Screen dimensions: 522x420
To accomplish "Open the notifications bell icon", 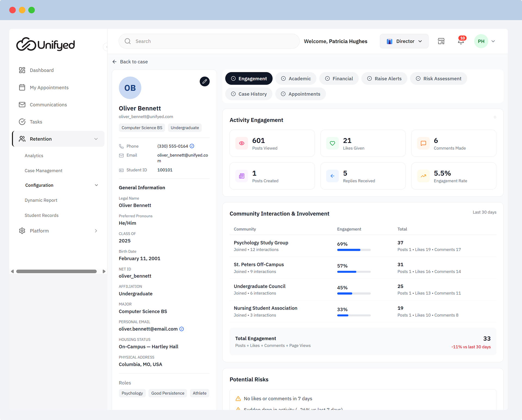I will pos(461,41).
